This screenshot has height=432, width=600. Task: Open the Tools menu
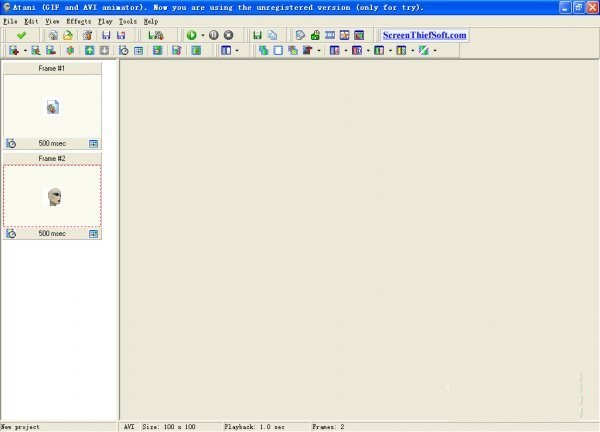click(128, 21)
